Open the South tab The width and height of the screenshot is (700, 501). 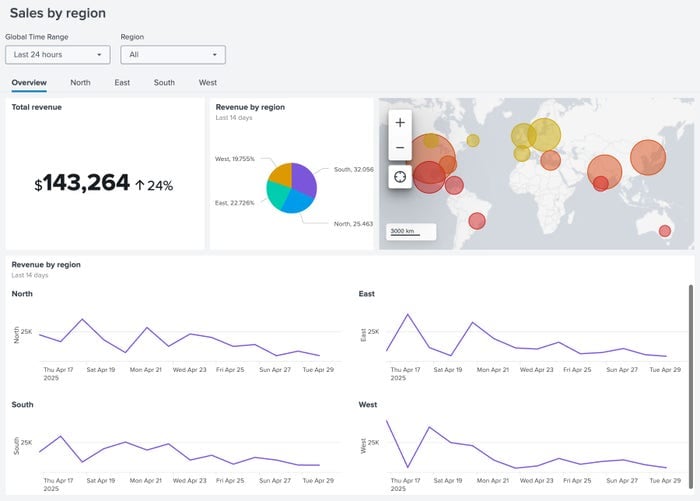164,83
